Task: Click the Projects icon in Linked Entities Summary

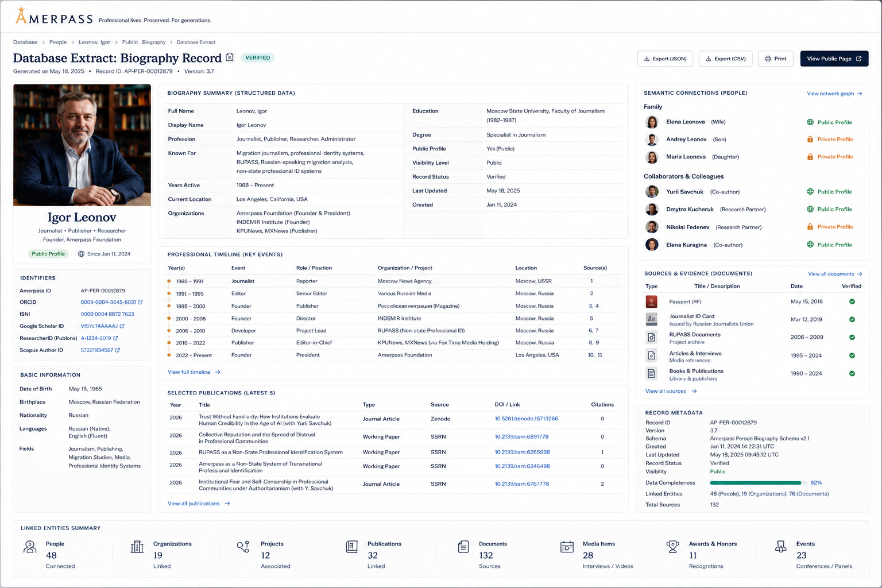Action: coord(243,547)
